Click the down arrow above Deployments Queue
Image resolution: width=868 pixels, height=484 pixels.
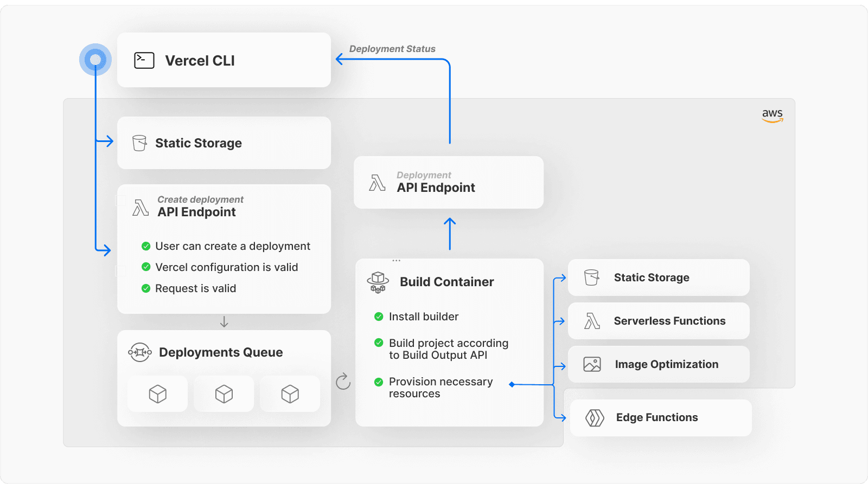click(224, 322)
